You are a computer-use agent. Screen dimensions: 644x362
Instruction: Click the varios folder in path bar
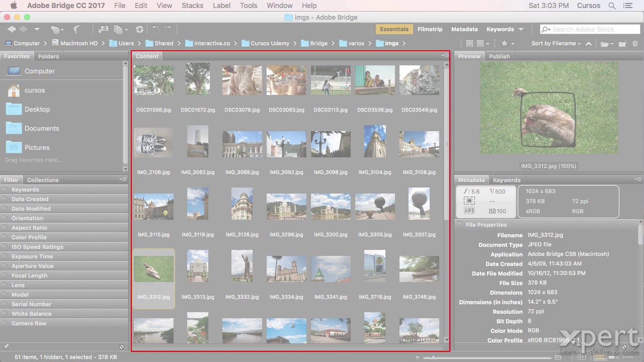(352, 43)
